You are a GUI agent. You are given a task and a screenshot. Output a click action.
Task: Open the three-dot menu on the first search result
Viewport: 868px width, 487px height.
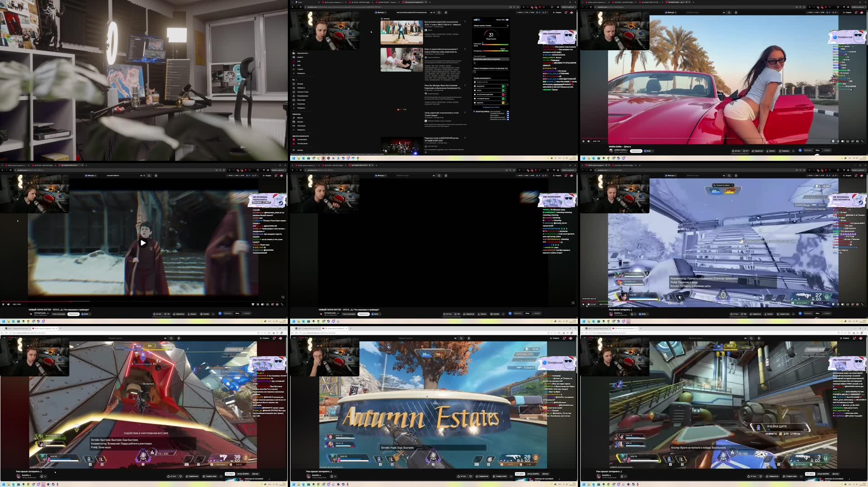[x=466, y=22]
